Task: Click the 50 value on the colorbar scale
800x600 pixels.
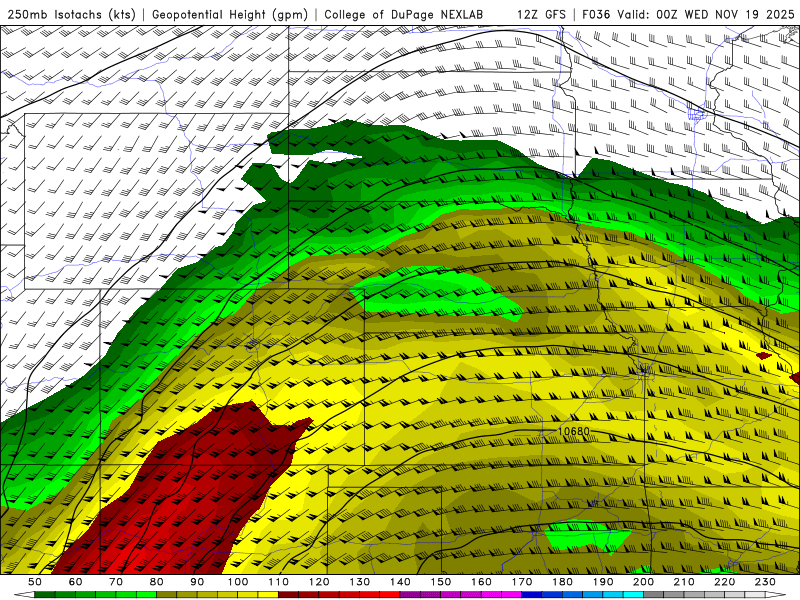Action: [35, 582]
